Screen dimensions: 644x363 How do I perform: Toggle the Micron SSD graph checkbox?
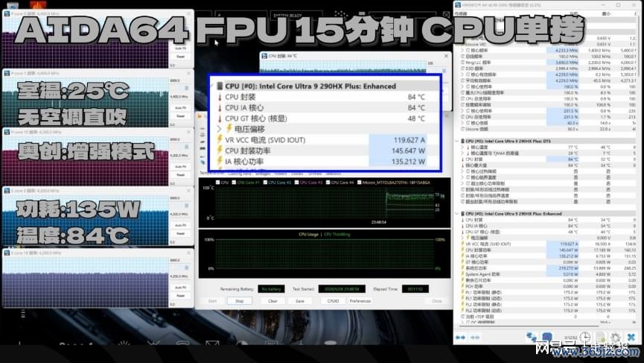click(x=360, y=183)
